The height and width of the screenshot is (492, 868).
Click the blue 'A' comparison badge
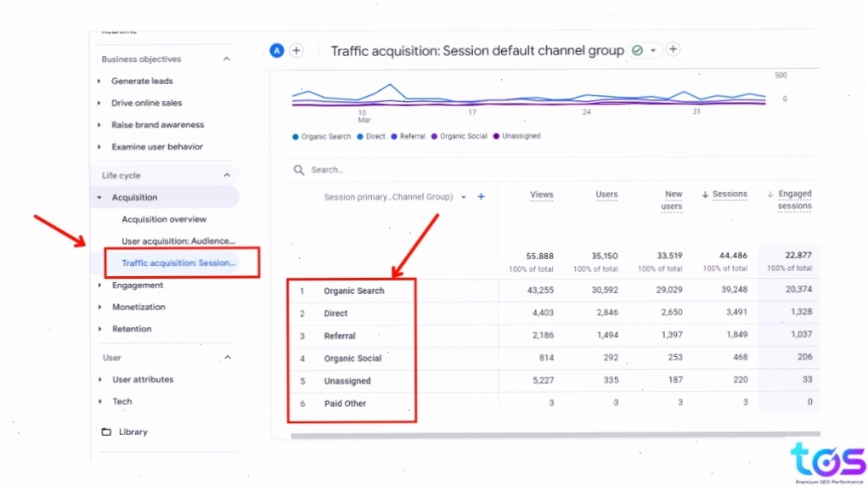[x=277, y=50]
